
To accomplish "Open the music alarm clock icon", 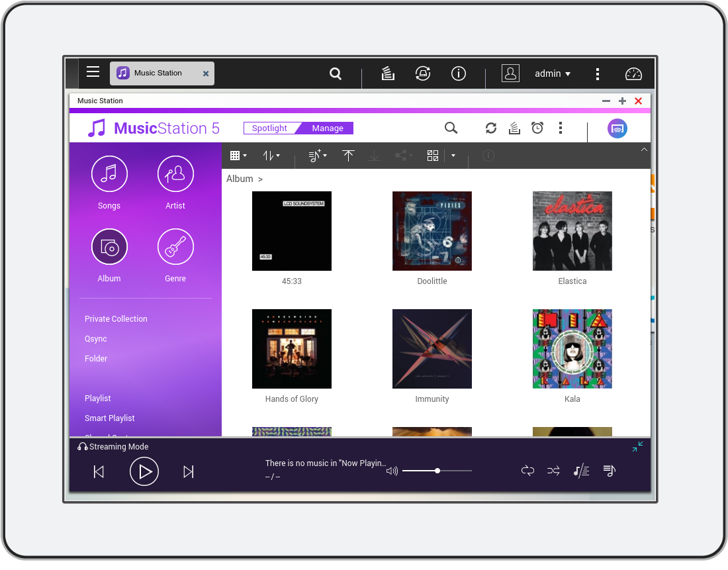I will point(537,128).
